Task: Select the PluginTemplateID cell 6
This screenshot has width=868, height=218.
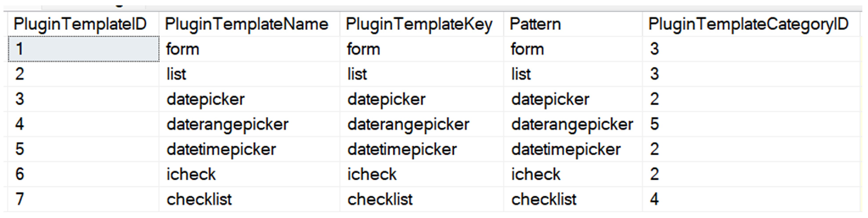Action: click(20, 174)
